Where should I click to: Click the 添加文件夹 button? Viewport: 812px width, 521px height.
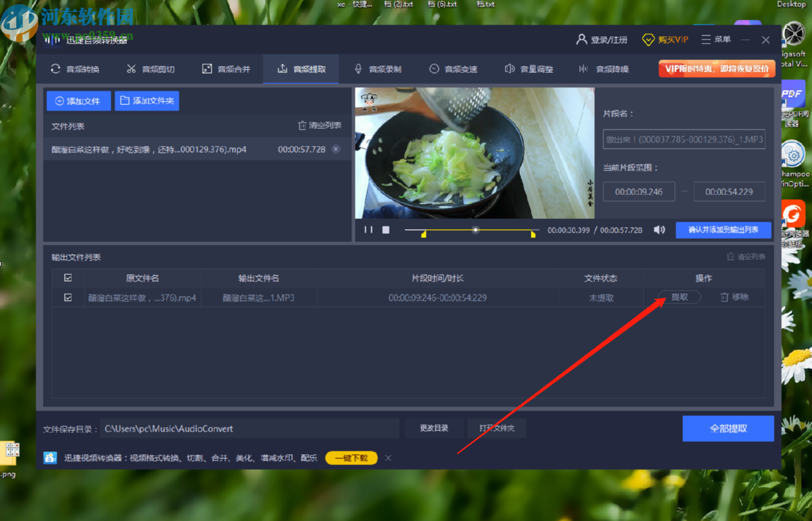tap(147, 101)
